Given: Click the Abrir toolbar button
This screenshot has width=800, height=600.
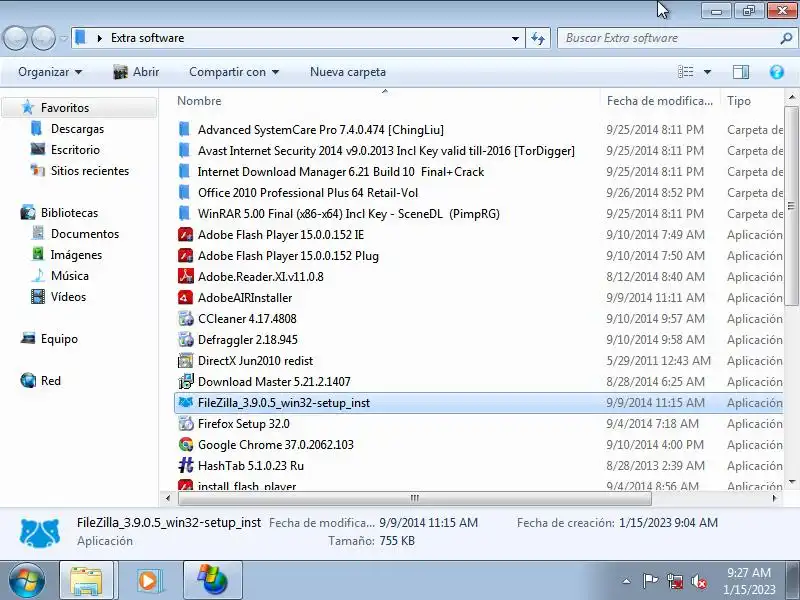Looking at the screenshot, I should click(136, 72).
